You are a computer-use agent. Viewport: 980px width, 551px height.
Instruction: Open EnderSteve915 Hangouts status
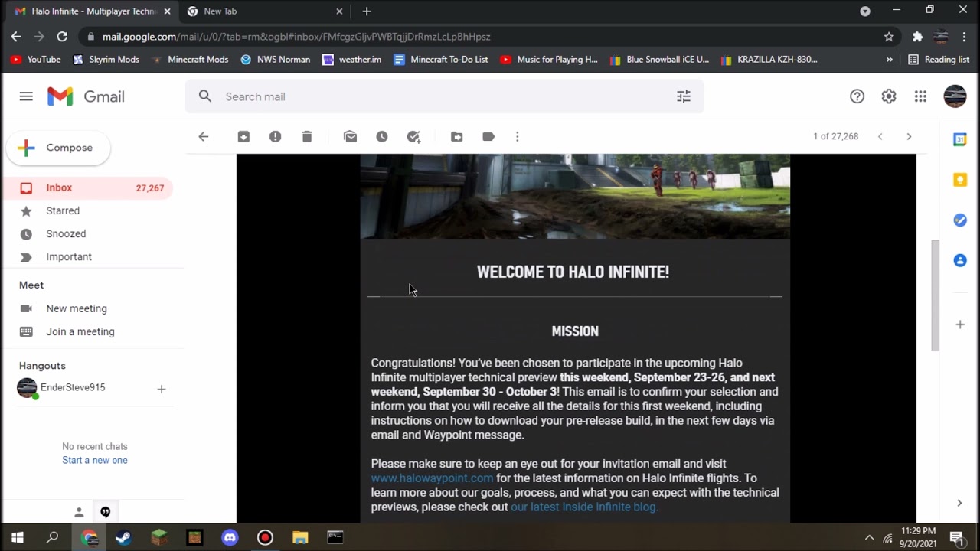tap(73, 387)
